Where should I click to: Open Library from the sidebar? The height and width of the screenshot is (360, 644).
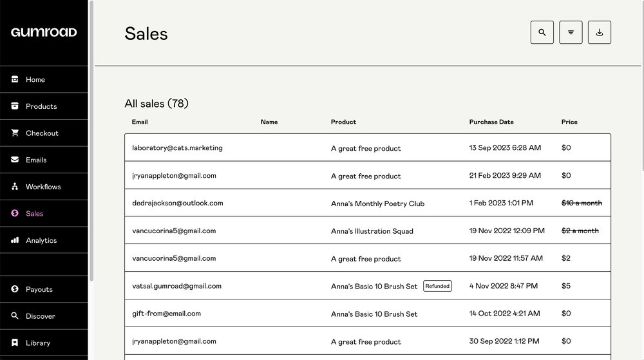click(44, 343)
